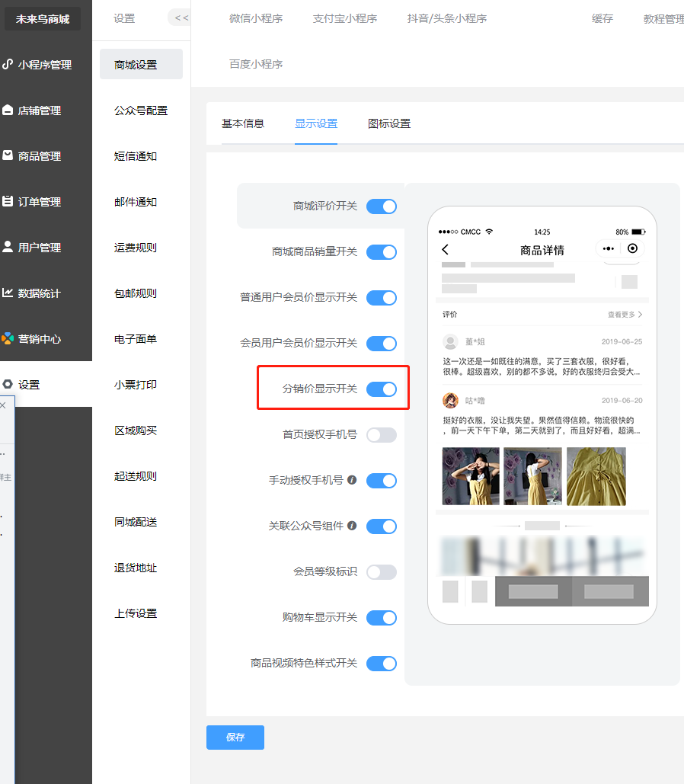Select 退货地址 in the settings submenu
The width and height of the screenshot is (684, 784).
[136, 568]
